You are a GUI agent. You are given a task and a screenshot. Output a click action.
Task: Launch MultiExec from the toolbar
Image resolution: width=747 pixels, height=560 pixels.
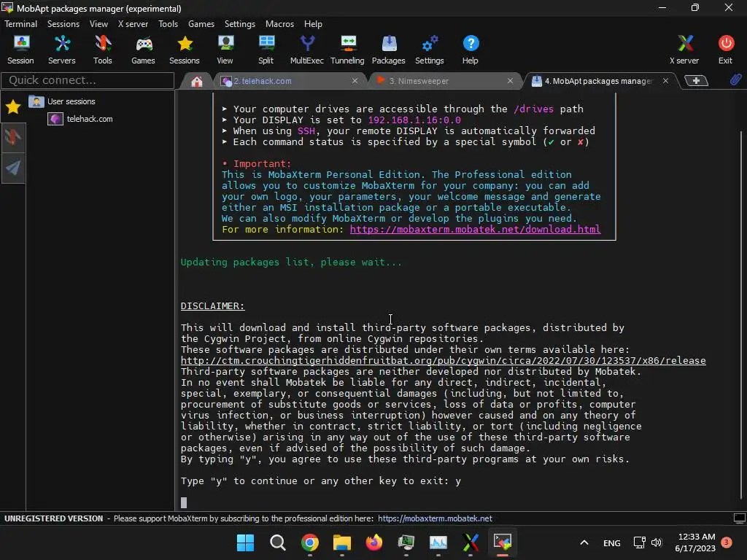[x=307, y=50]
